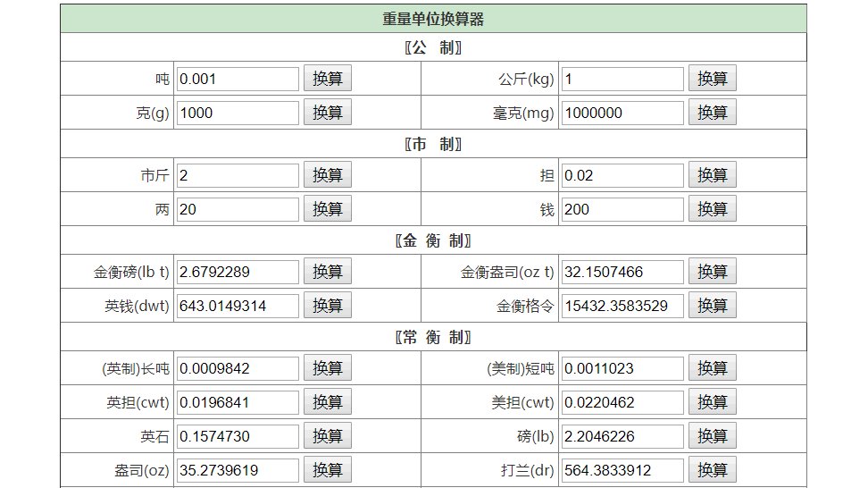Click the 换算 button for 毫克(mg)
The image size is (868, 488).
[712, 113]
